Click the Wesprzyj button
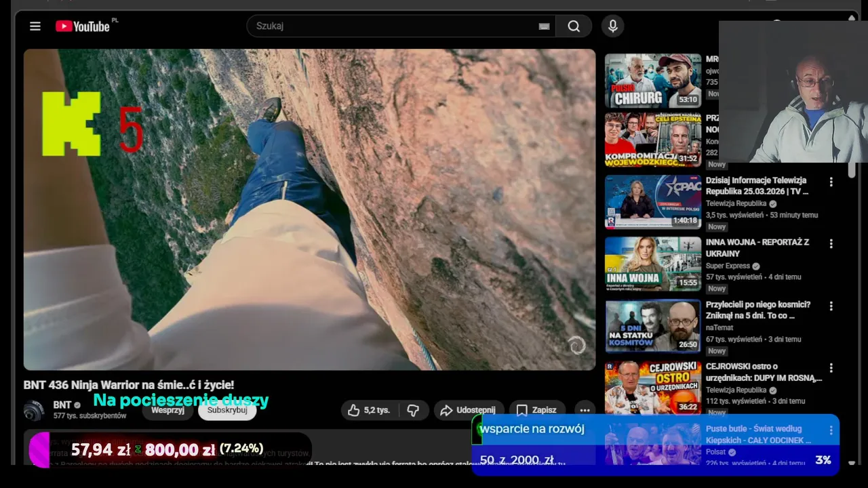The image size is (868, 488). click(167, 410)
